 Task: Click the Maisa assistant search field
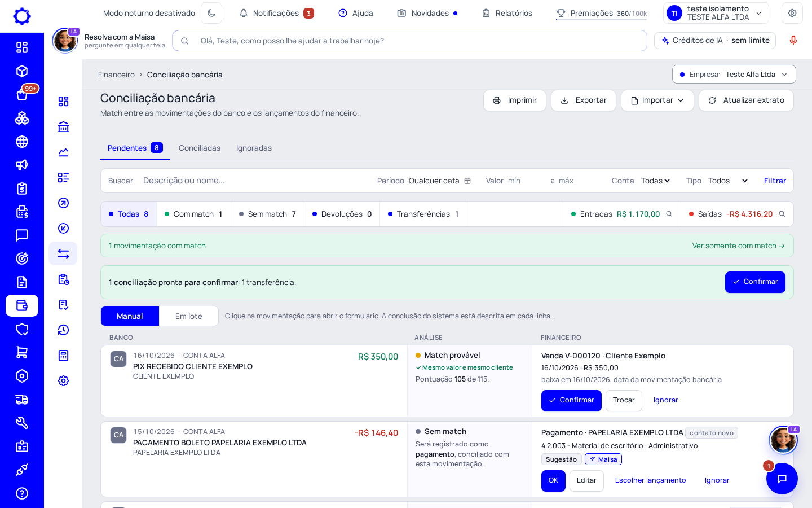[409, 41]
